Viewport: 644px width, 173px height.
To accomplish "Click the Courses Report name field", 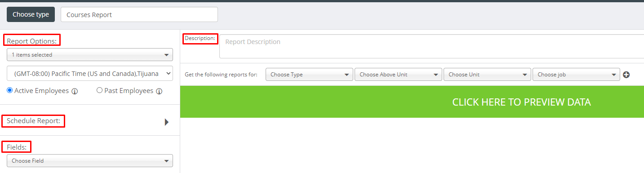I will (139, 14).
